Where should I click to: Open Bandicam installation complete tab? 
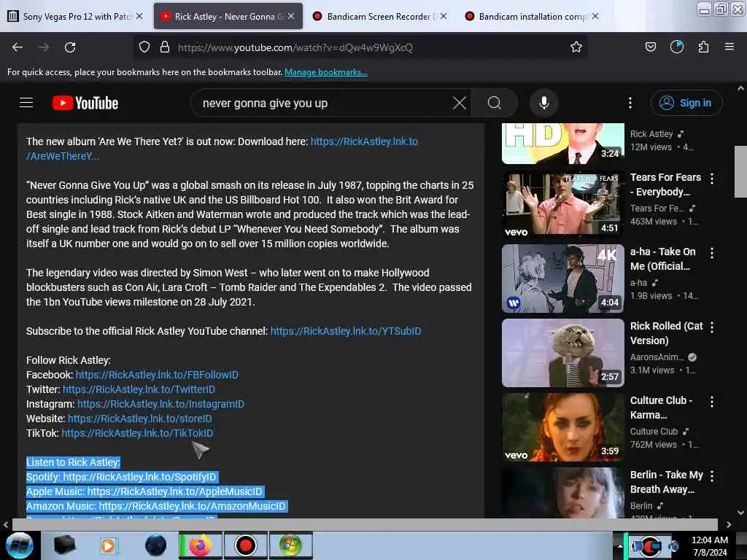coord(531,16)
